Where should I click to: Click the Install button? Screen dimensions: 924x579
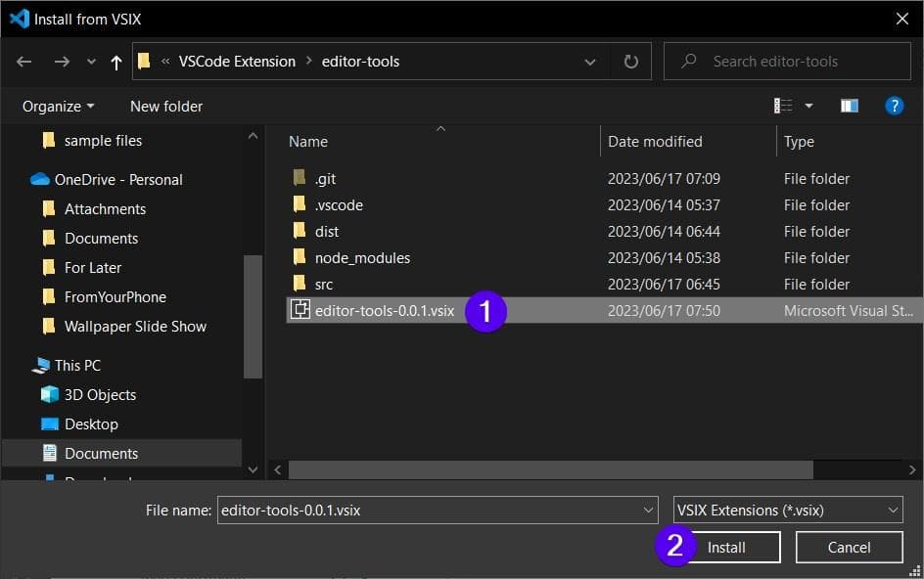pos(726,547)
